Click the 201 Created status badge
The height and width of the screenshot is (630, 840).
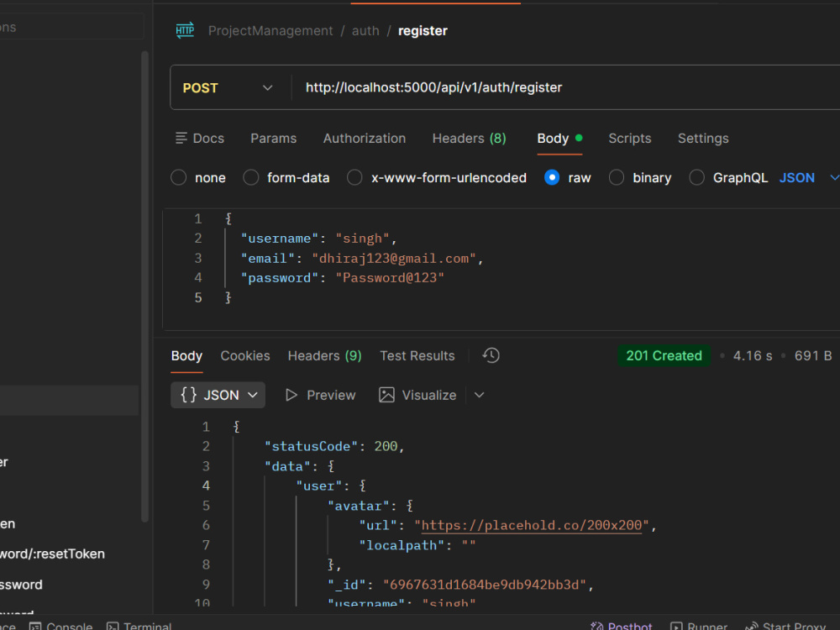click(664, 355)
